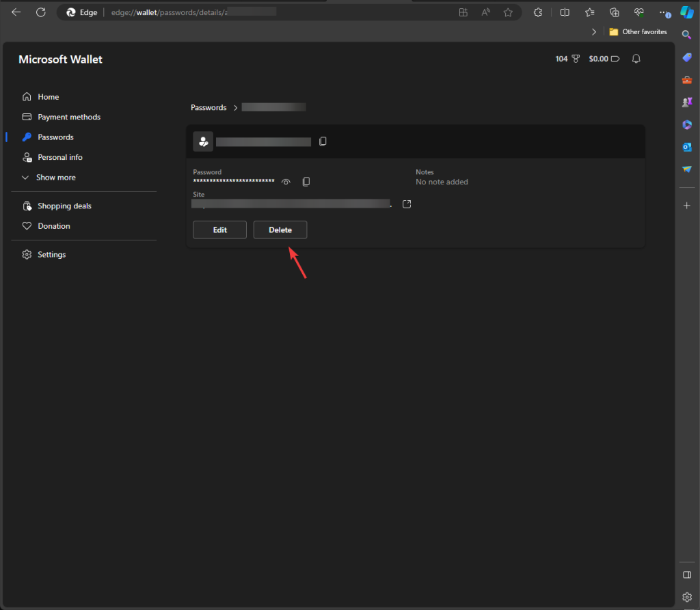The height and width of the screenshot is (610, 700).
Task: Click the account avatar icon
Action: click(203, 141)
